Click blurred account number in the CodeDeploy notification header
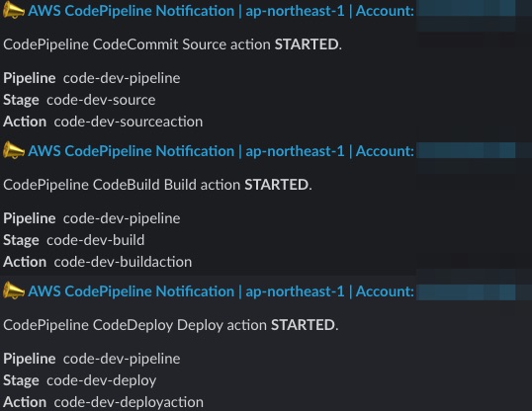 tap(466, 292)
